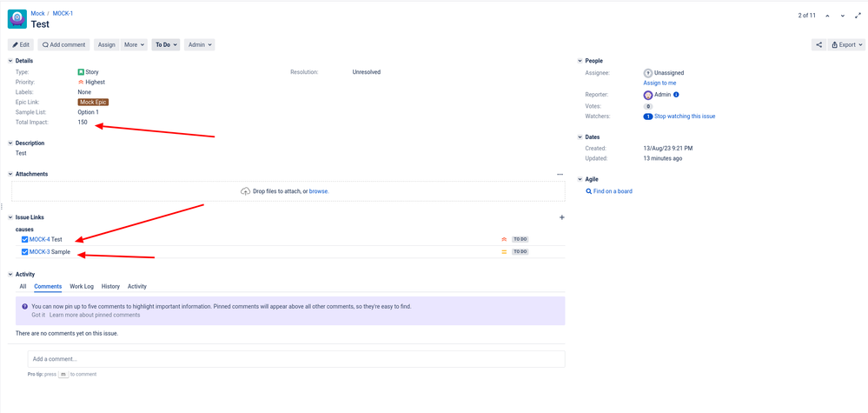868x413 pixels.
Task: Open Learn more about pinned comments
Action: (x=95, y=315)
